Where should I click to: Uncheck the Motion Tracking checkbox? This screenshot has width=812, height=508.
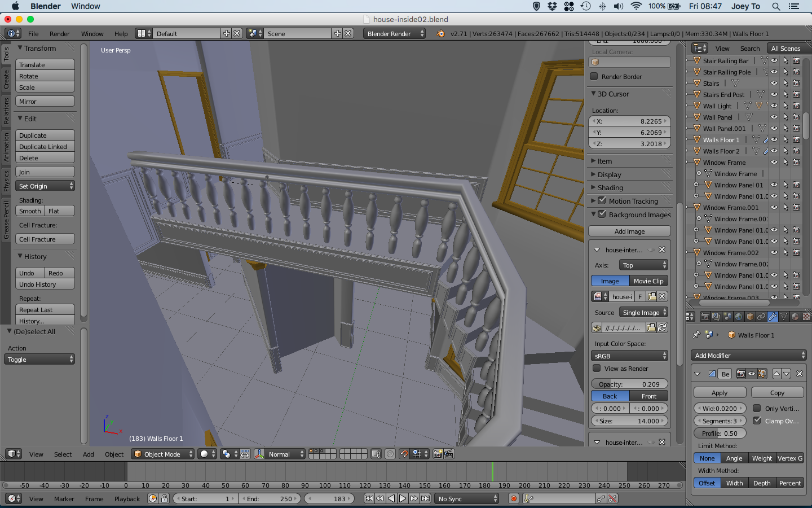[x=602, y=200]
